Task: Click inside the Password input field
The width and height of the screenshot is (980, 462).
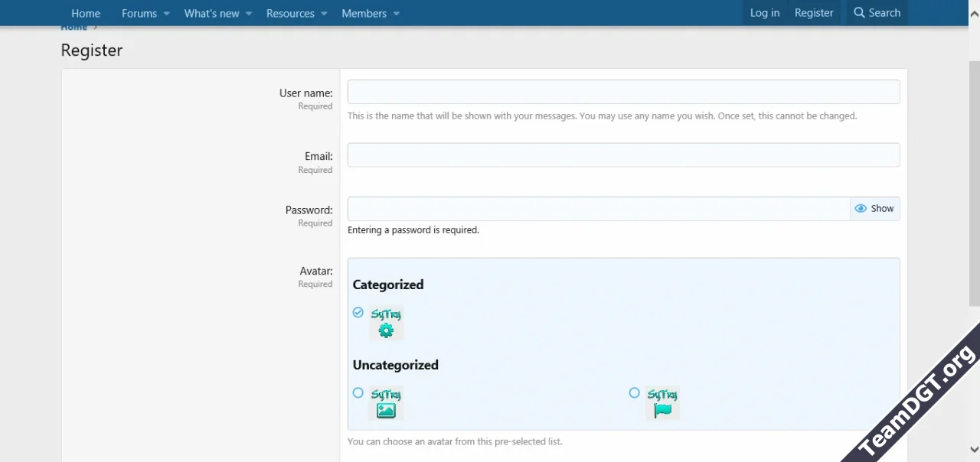Action: click(x=598, y=209)
